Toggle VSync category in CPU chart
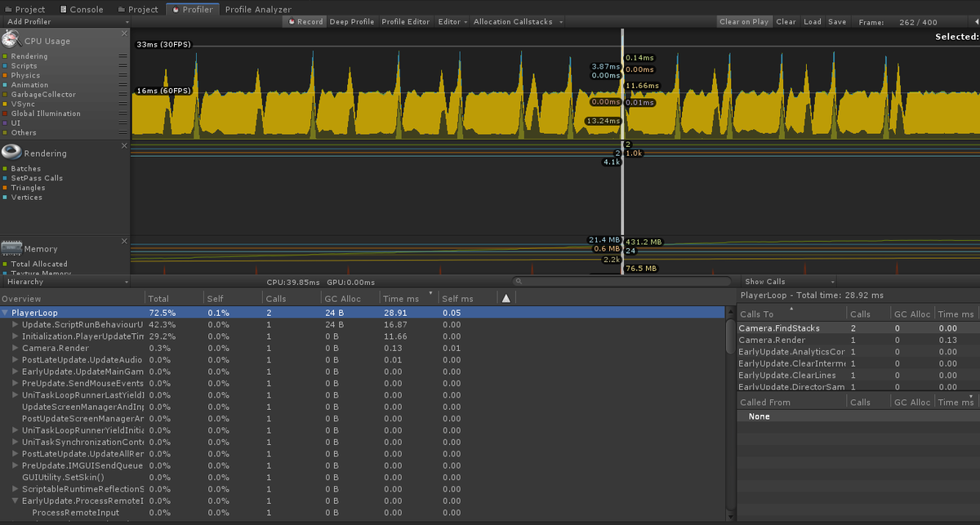The image size is (980, 525). tap(20, 105)
